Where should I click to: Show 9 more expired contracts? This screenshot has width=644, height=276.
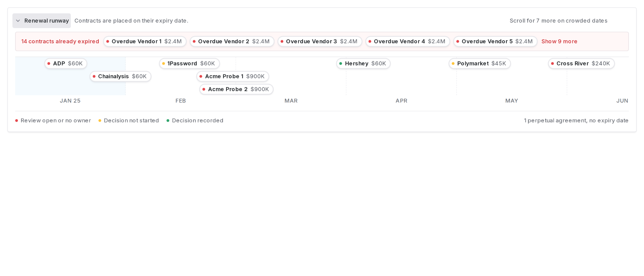[559, 41]
